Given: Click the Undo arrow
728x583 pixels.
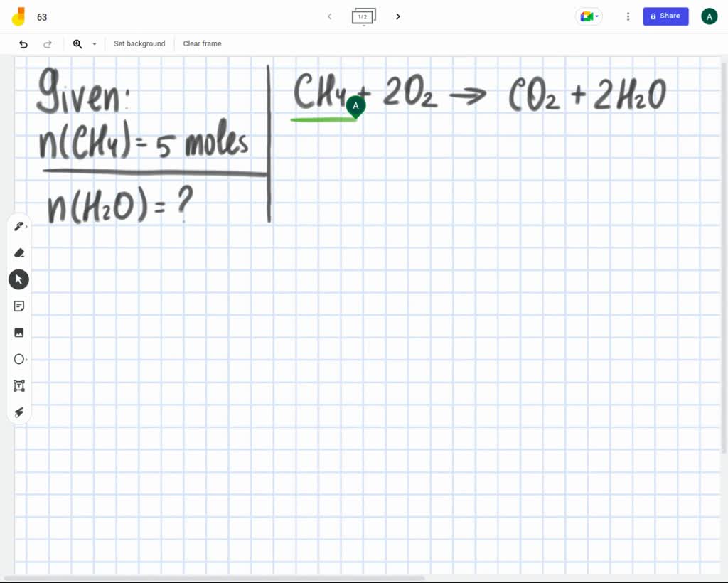Looking at the screenshot, I should [23, 43].
